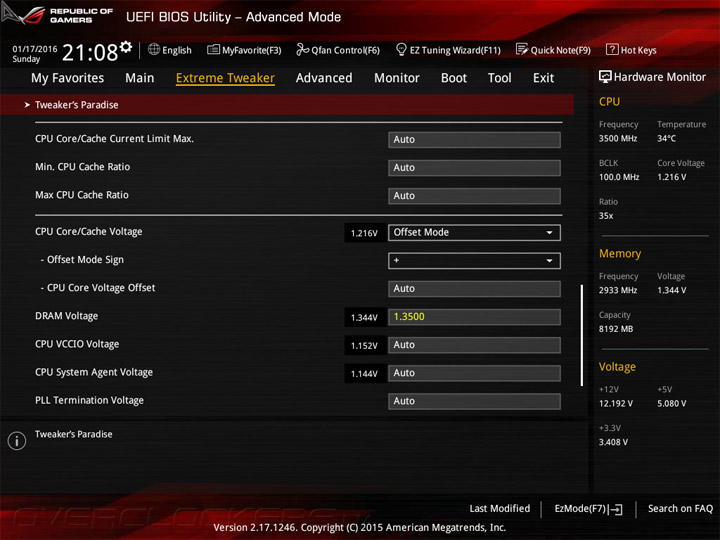Screen dimensions: 720x540
Task: Click the +3.3V reading 3.408 V
Action: click(613, 442)
